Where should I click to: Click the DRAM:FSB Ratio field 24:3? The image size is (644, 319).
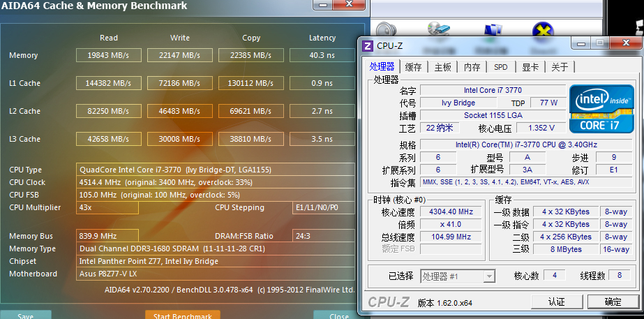[324, 236]
